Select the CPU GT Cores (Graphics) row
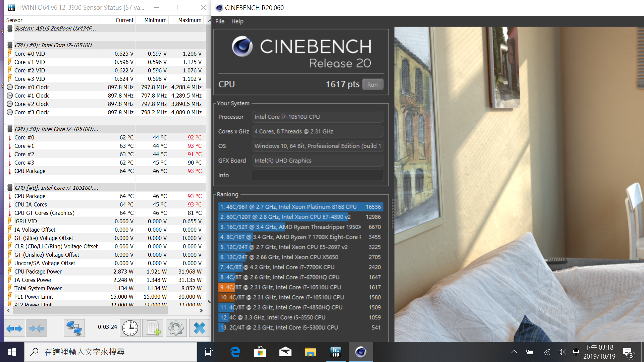644x362 pixels. point(104,213)
